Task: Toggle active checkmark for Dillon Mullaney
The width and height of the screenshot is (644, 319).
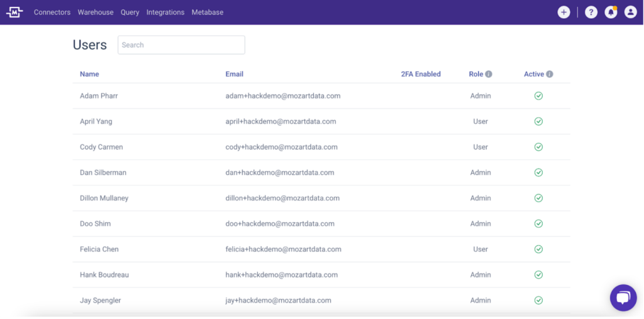Action: (x=538, y=198)
